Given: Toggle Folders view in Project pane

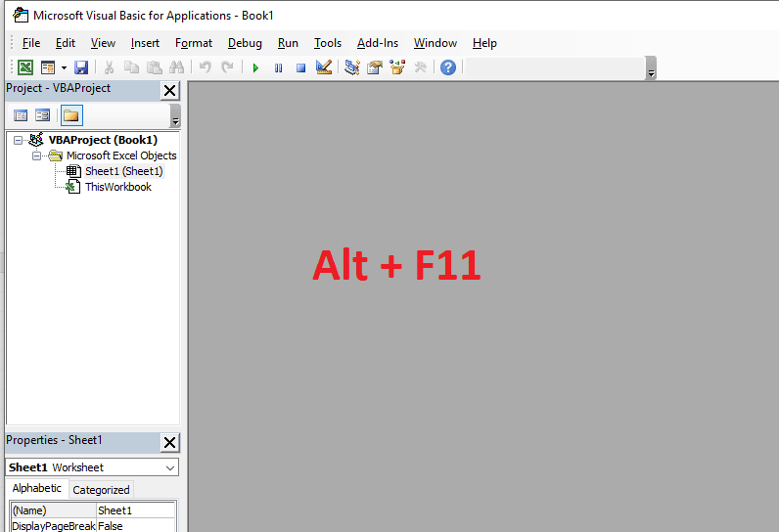Looking at the screenshot, I should coord(71,115).
